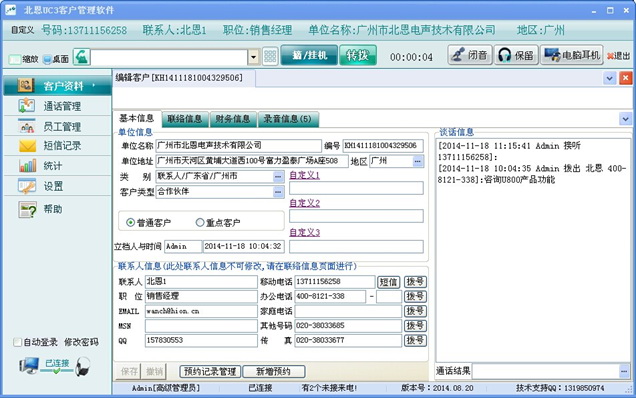Click the 谈话信息 text area

[533, 250]
